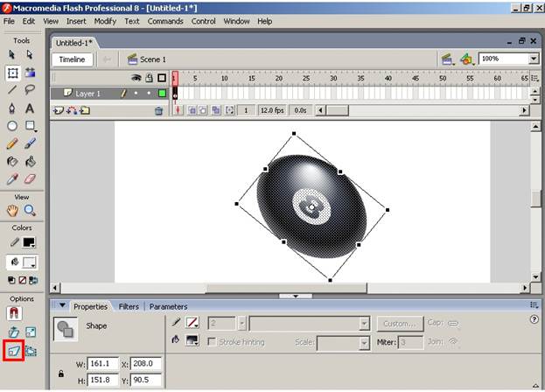This screenshot has height=392, width=545.
Task: Toggle lock all layers padlock icon
Action: pos(149,78)
